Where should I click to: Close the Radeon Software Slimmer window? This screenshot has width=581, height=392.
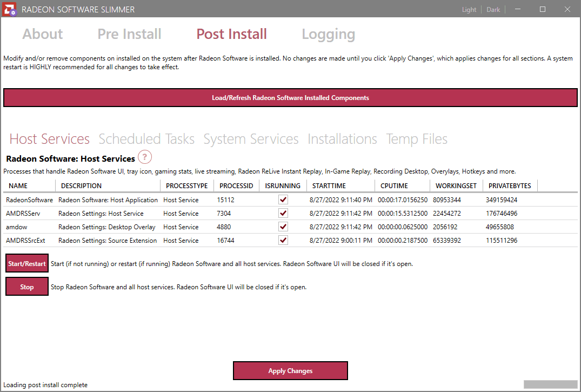point(567,9)
